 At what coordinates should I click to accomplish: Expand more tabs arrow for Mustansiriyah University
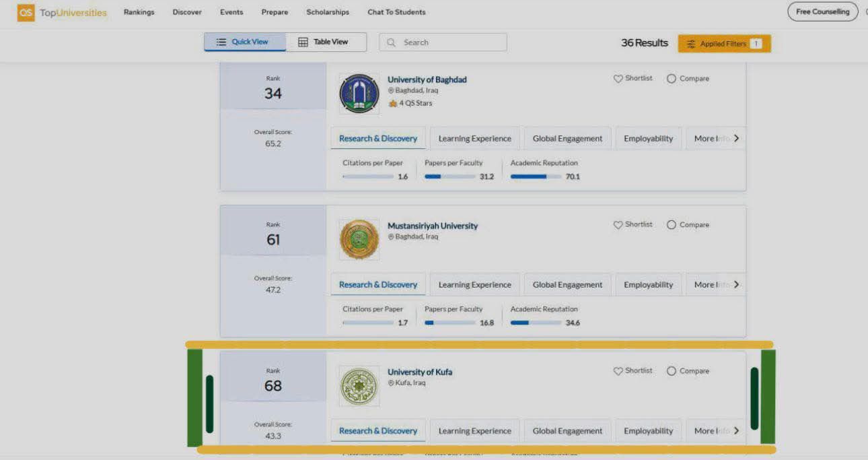pyautogui.click(x=736, y=284)
